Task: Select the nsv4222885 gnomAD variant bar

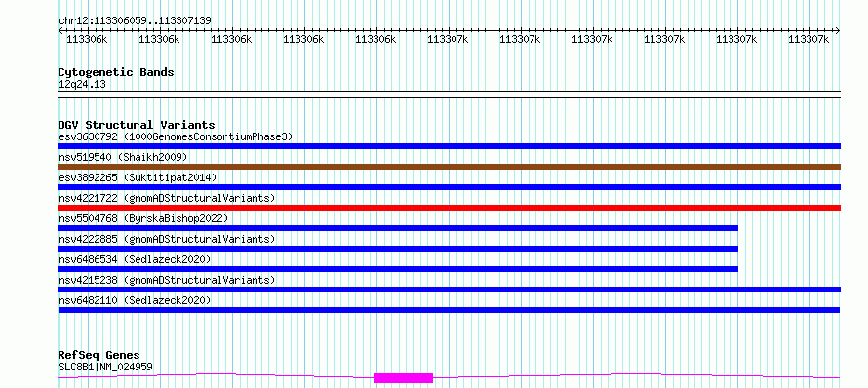Action: (x=398, y=249)
